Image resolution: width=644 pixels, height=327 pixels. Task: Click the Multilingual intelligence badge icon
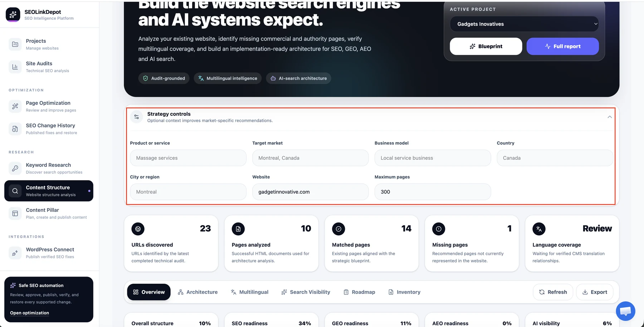pos(201,78)
